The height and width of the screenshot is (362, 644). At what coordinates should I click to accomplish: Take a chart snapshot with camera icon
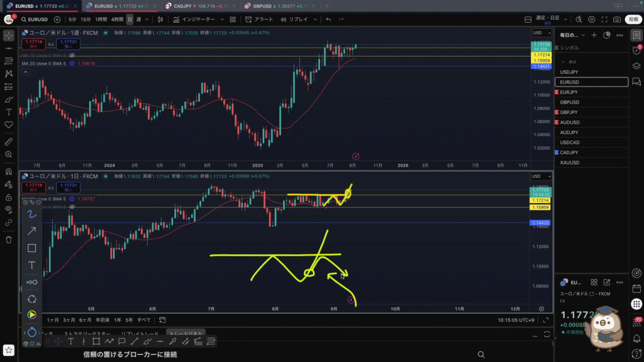coord(617,19)
